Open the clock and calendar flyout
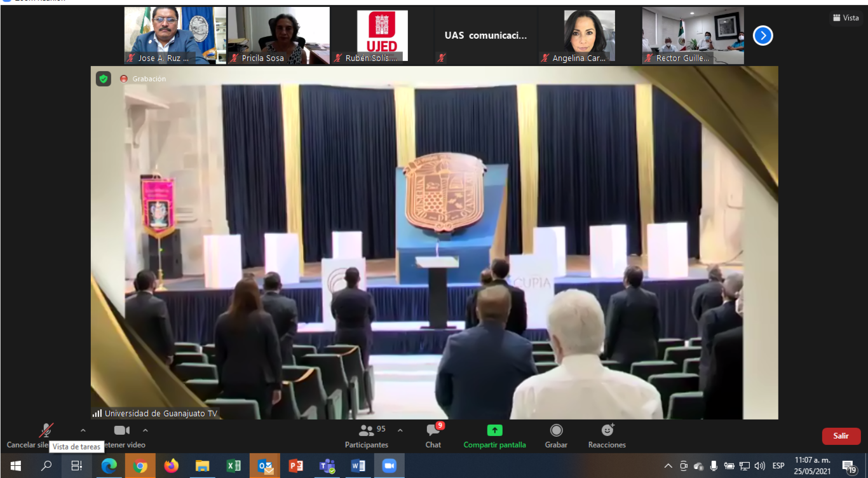The image size is (868, 478). [x=812, y=466]
